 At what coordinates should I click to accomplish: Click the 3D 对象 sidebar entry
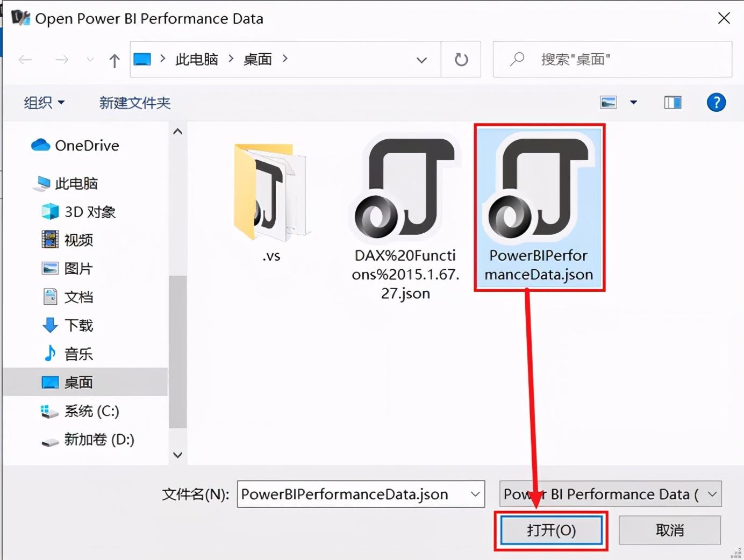89,212
